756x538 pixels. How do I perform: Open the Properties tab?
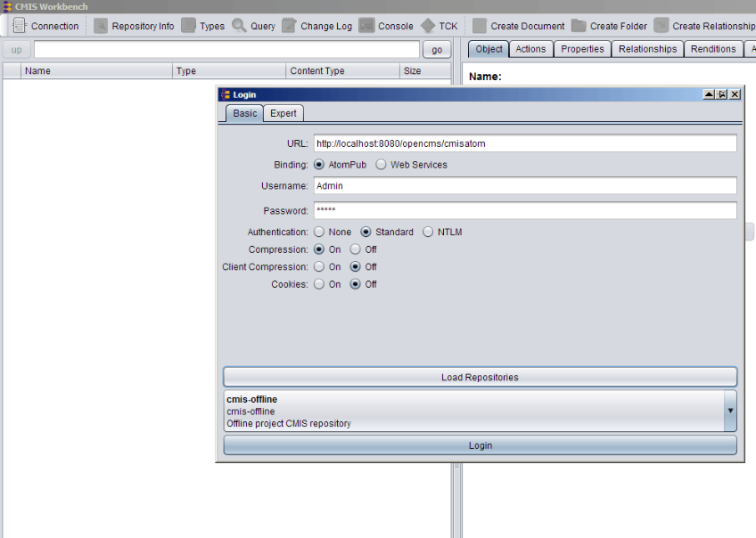[x=582, y=49]
